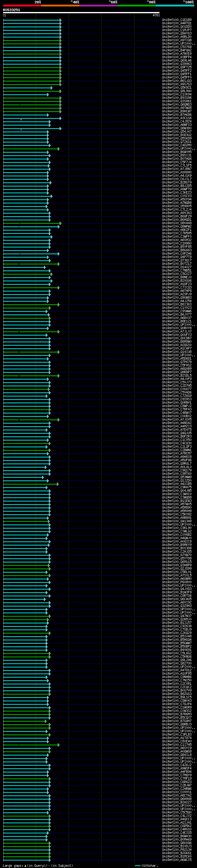This screenshot has height=868, width=197.
Task: Click the red 20% identity legend segment
Action: tap(22, 6)
